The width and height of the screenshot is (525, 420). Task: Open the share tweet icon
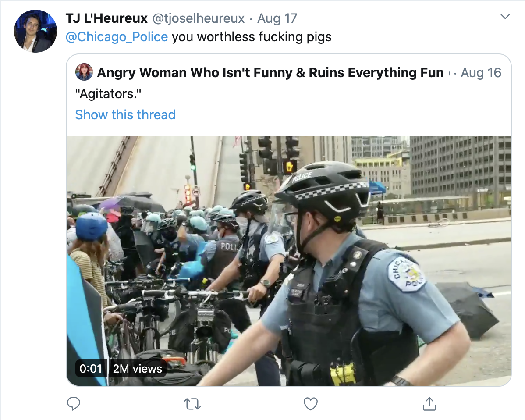coord(429,404)
